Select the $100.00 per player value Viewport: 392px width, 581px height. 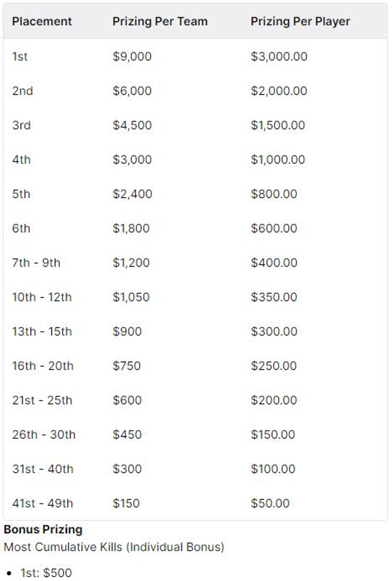[x=273, y=469]
